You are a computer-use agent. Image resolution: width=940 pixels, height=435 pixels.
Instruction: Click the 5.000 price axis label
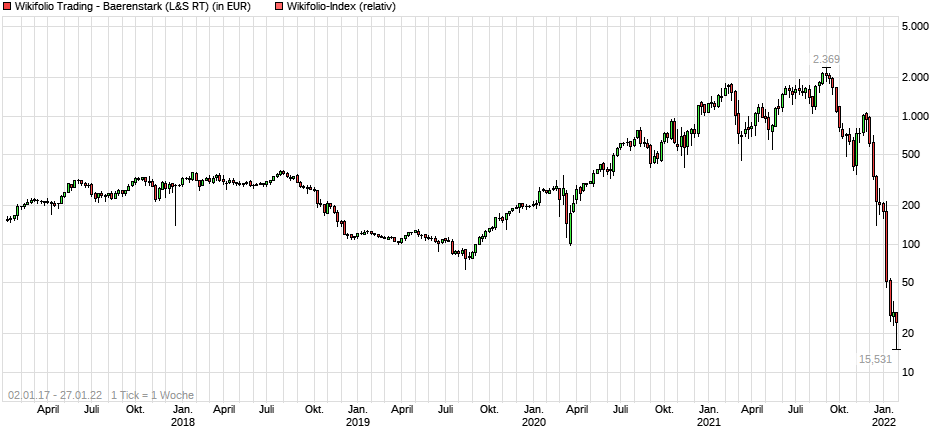pyautogui.click(x=915, y=26)
